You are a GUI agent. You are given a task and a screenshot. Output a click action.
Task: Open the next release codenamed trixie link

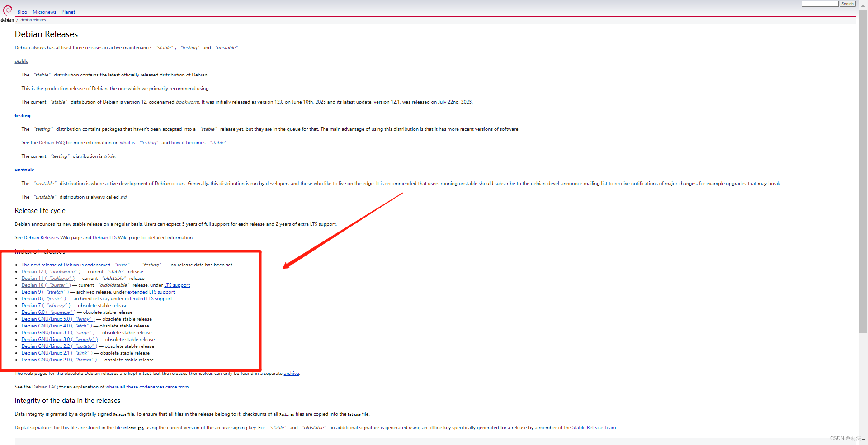click(76, 265)
